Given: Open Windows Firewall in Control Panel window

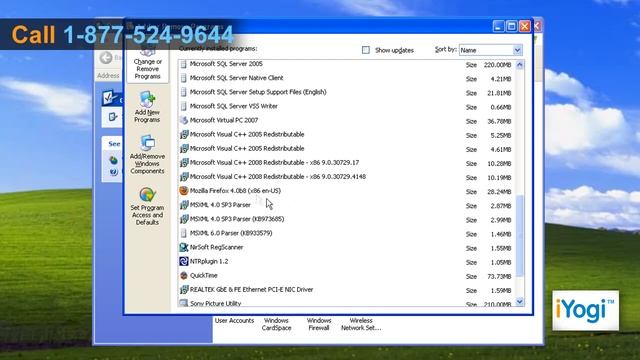Looking at the screenshot, I should click(319, 324).
